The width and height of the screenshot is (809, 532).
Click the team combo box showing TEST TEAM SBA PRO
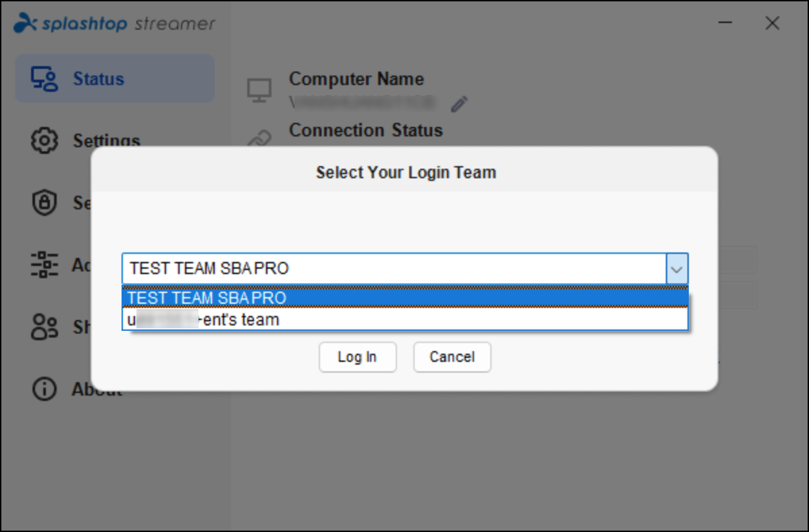point(405,269)
